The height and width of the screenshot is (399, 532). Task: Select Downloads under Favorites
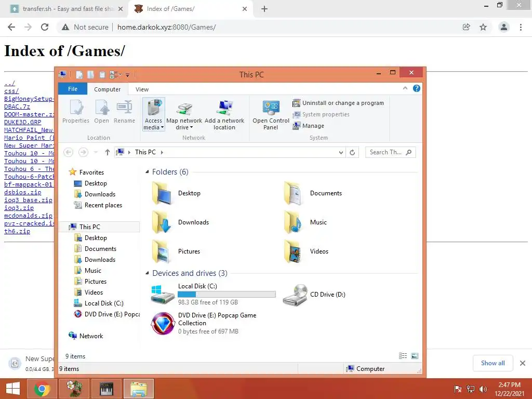pyautogui.click(x=95, y=194)
